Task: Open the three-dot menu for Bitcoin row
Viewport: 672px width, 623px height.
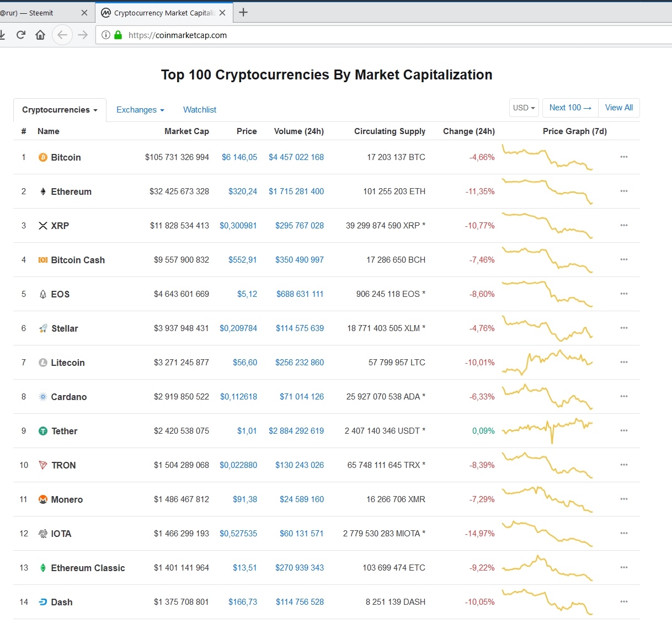Action: click(x=624, y=157)
